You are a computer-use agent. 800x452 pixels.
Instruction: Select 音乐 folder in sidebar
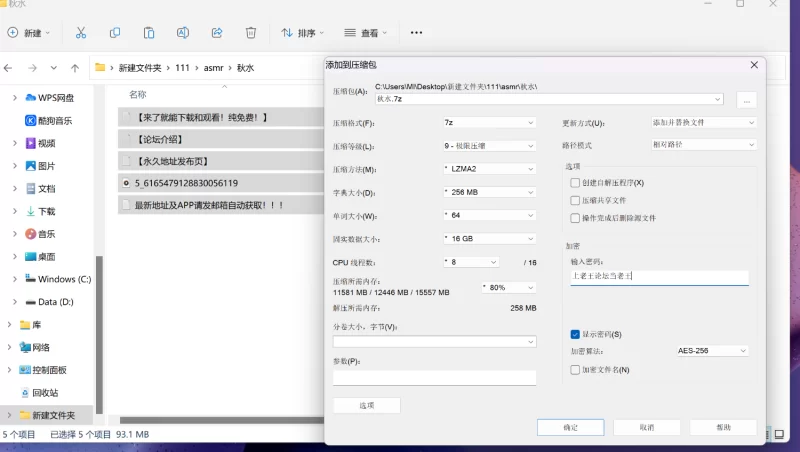click(x=40, y=234)
